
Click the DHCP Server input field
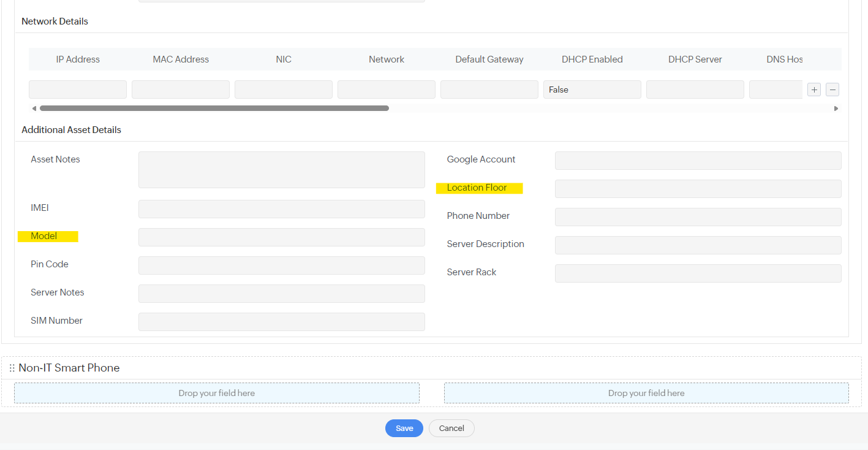695,90
